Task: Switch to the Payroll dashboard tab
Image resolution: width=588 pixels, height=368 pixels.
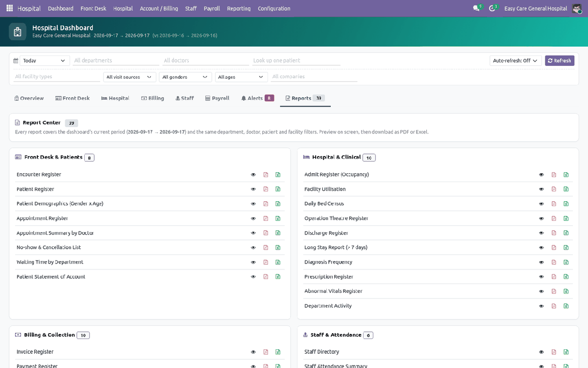Action: point(217,98)
